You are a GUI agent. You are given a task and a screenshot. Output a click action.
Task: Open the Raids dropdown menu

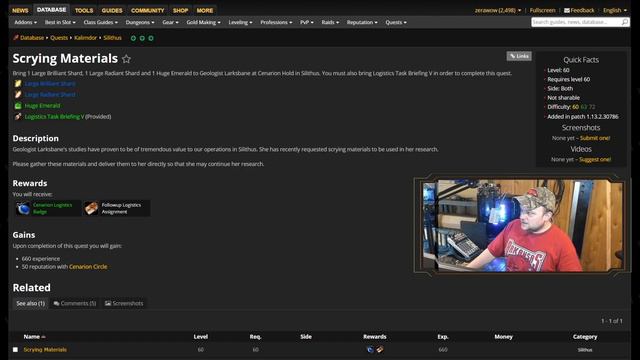coord(330,22)
